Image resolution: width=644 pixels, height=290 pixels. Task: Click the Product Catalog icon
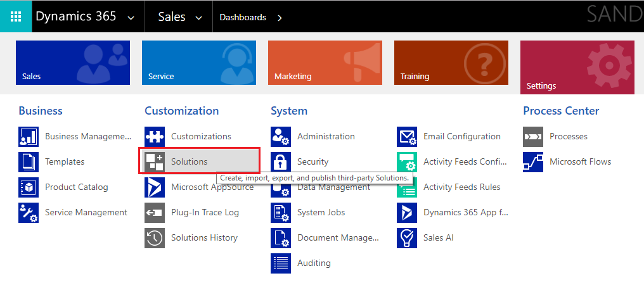29,187
